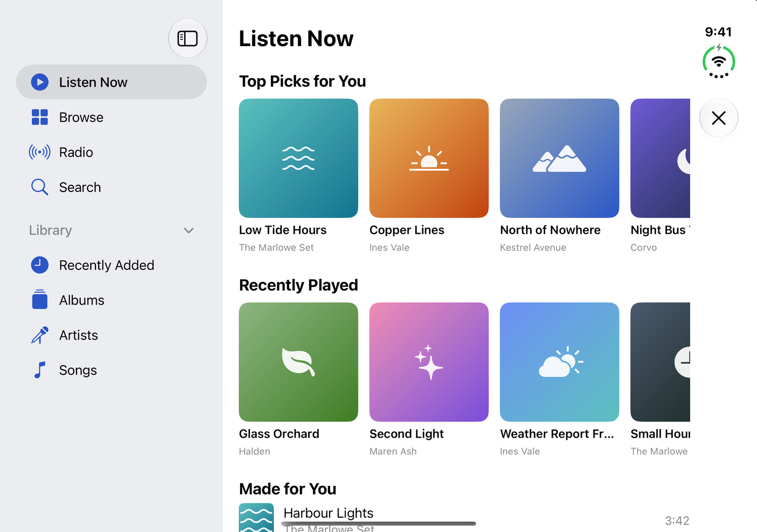The image size is (757, 532).
Task: Go to the Browse label in sidebar
Action: (x=81, y=117)
